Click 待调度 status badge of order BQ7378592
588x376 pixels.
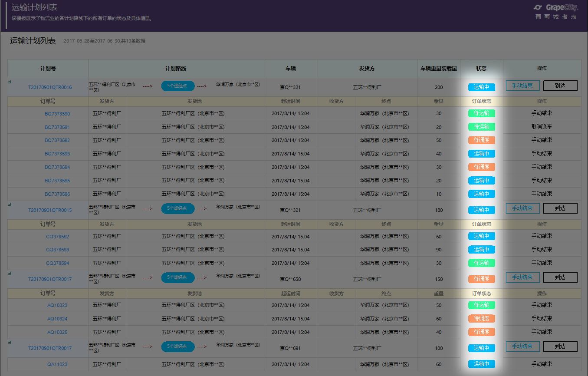tap(481, 140)
